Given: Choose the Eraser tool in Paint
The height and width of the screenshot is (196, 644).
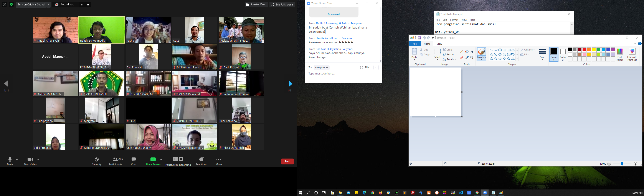Looking at the screenshot, I should coord(461,58).
